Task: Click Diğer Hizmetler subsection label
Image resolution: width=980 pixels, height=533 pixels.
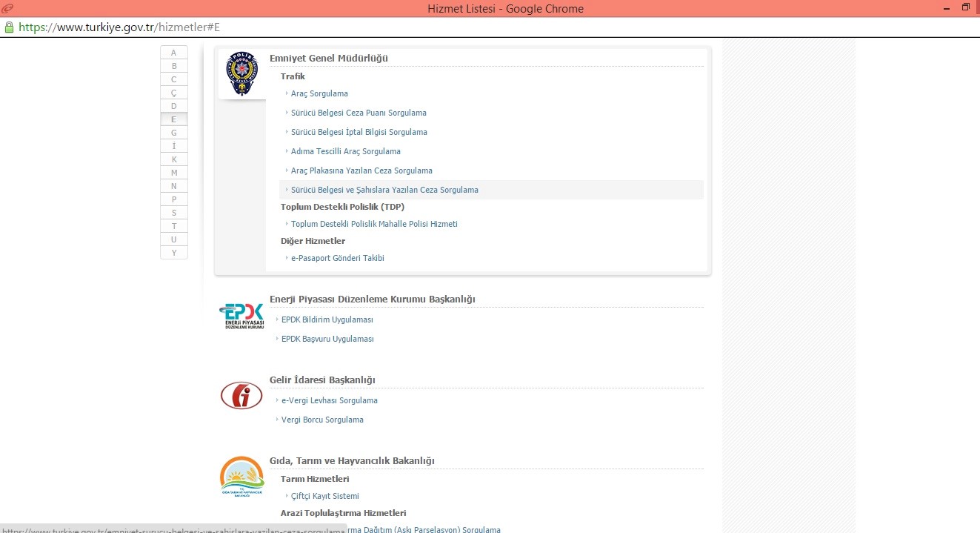Action: pyautogui.click(x=313, y=241)
